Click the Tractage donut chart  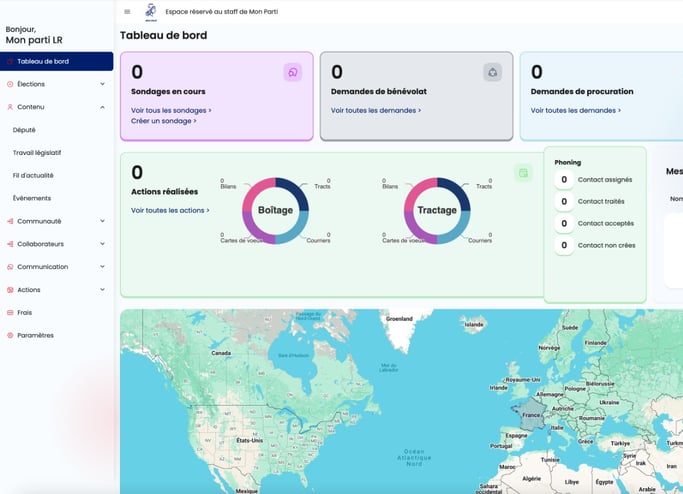click(437, 210)
